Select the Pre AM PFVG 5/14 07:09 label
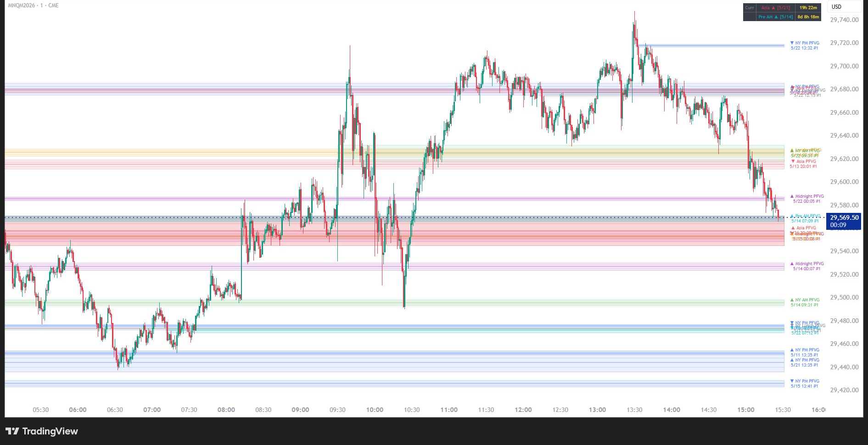 (805, 218)
